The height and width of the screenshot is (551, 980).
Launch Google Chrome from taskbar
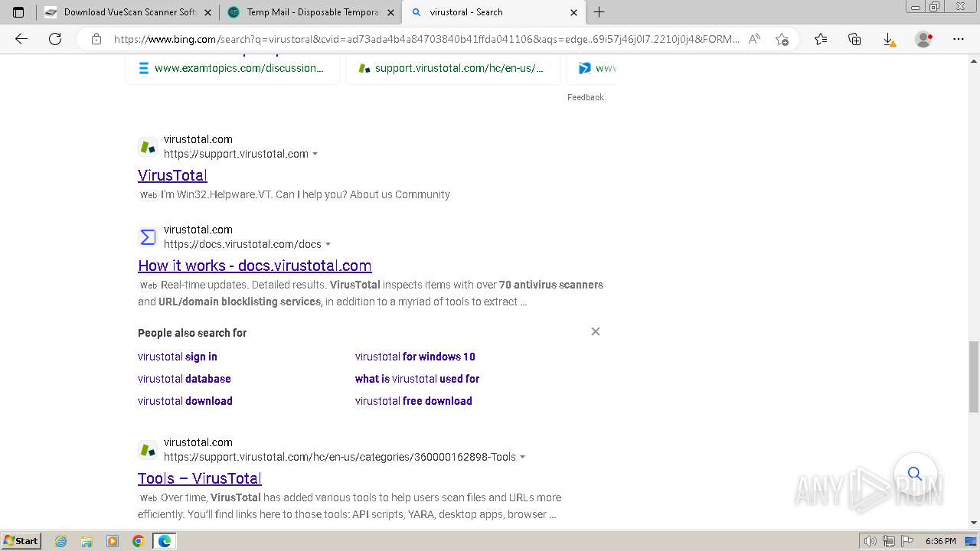(139, 541)
